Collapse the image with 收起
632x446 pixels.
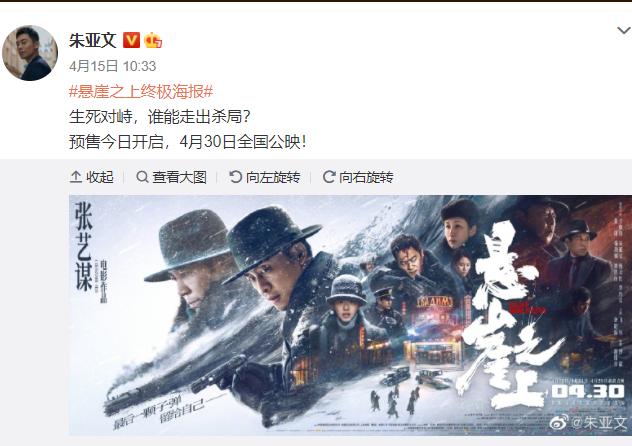(91, 177)
